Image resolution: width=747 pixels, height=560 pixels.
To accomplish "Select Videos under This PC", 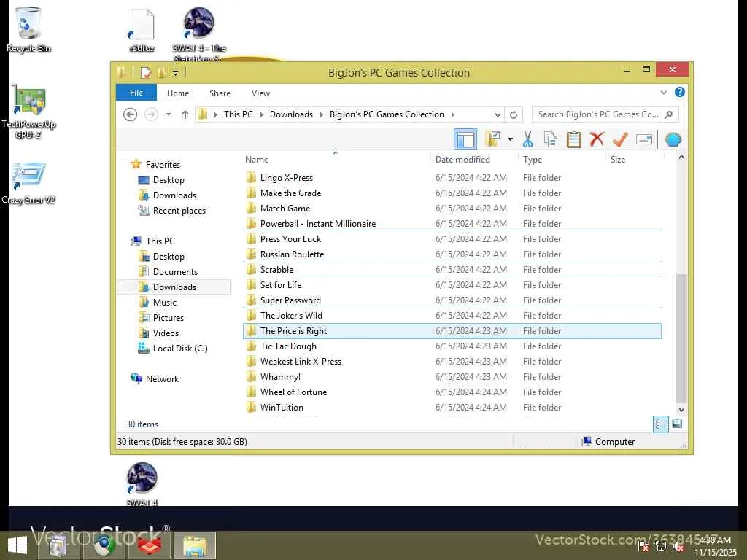I will pos(166,332).
